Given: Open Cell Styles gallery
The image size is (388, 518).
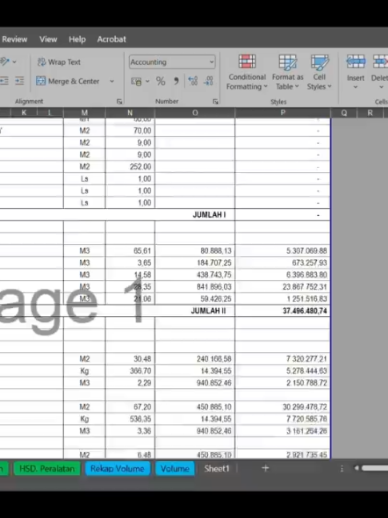Looking at the screenshot, I should [x=319, y=72].
